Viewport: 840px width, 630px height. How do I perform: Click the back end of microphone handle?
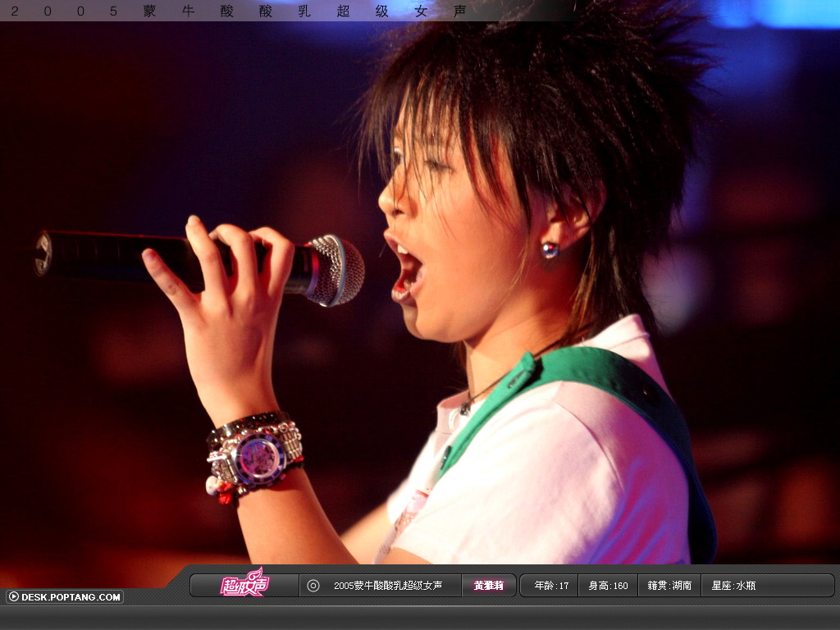coord(44,253)
